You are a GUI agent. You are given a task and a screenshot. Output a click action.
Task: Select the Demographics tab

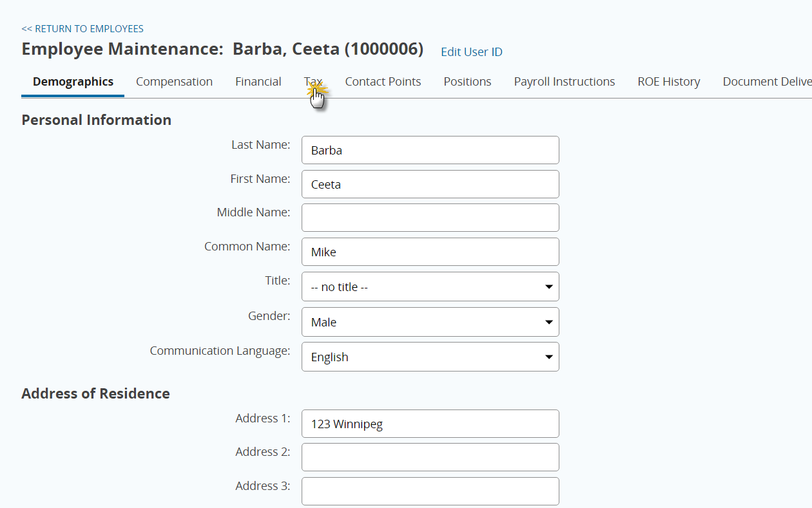[x=73, y=82]
